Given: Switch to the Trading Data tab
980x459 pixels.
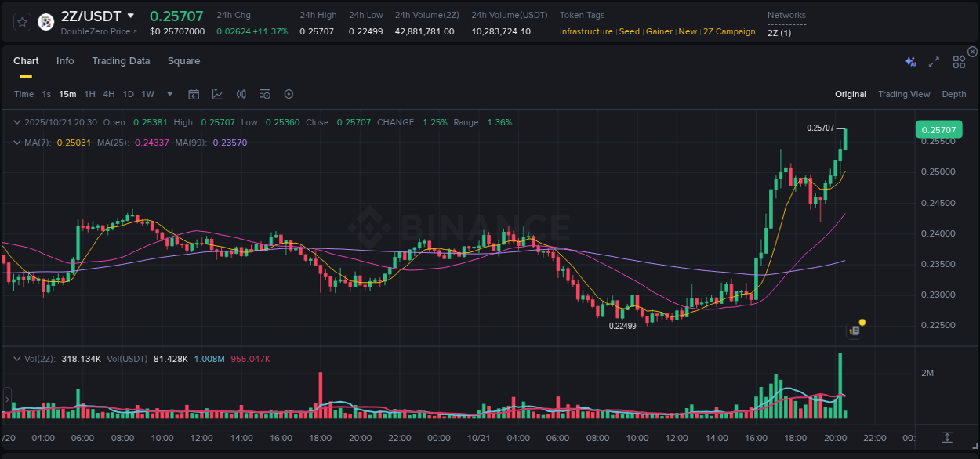Looking at the screenshot, I should (121, 61).
